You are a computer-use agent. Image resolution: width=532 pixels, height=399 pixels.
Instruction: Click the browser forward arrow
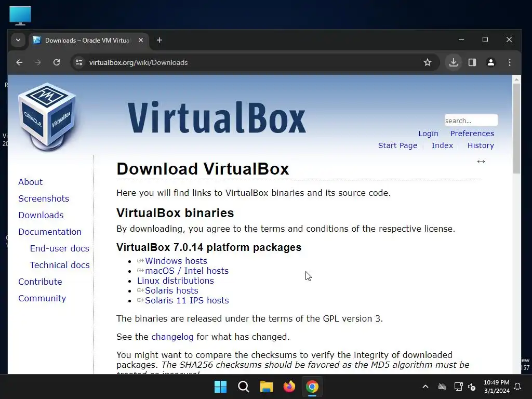tap(37, 62)
